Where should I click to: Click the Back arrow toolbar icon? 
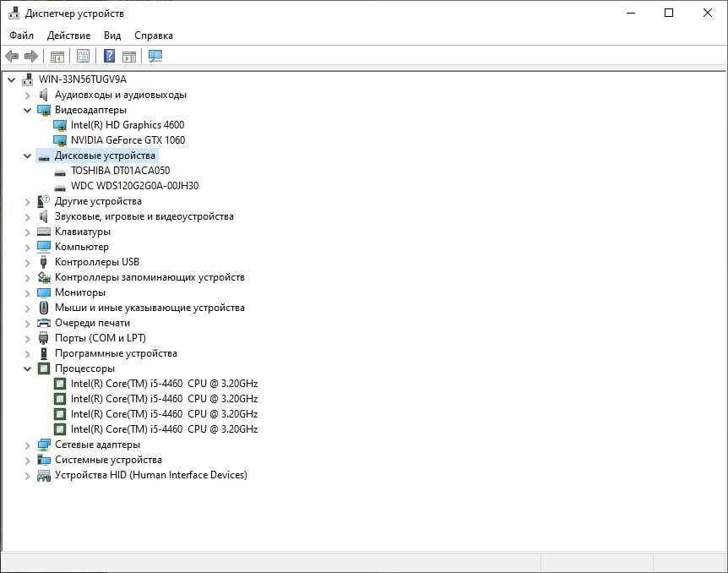pos(12,57)
